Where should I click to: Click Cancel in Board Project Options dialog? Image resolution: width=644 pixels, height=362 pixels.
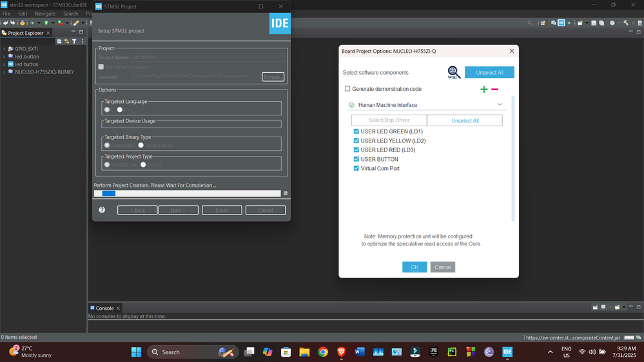tap(443, 267)
